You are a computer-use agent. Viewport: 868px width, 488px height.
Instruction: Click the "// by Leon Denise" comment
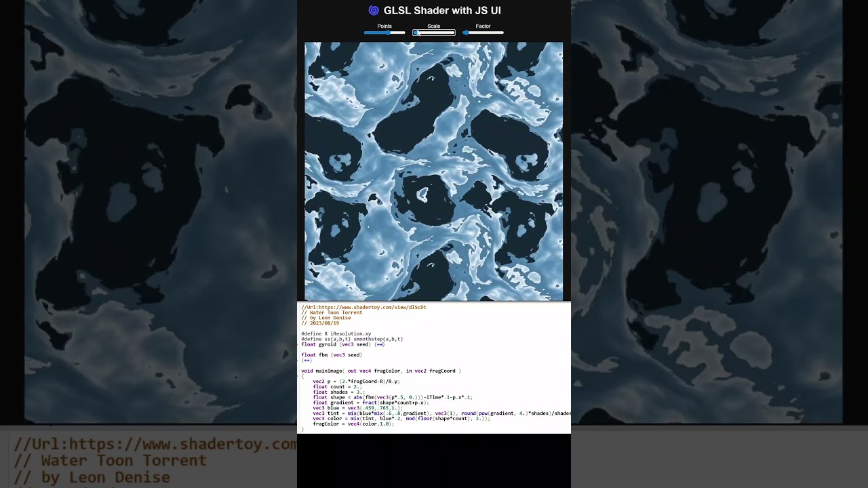coord(326,318)
